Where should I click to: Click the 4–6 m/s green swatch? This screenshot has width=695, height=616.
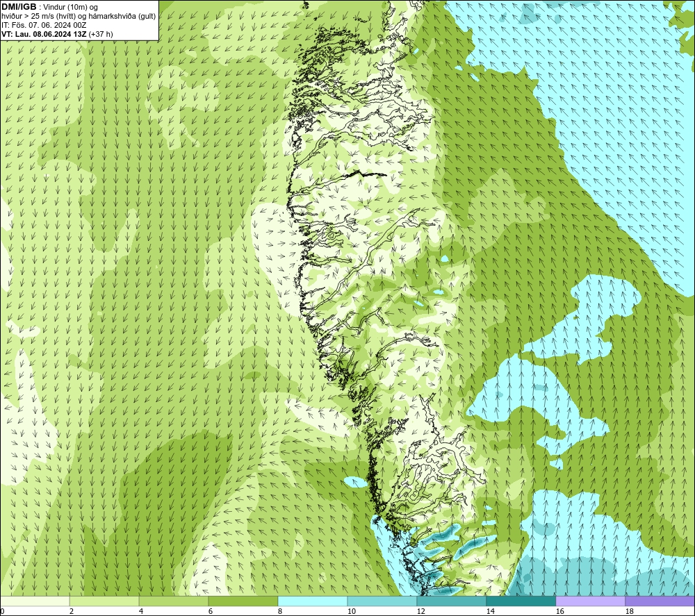click(x=174, y=601)
